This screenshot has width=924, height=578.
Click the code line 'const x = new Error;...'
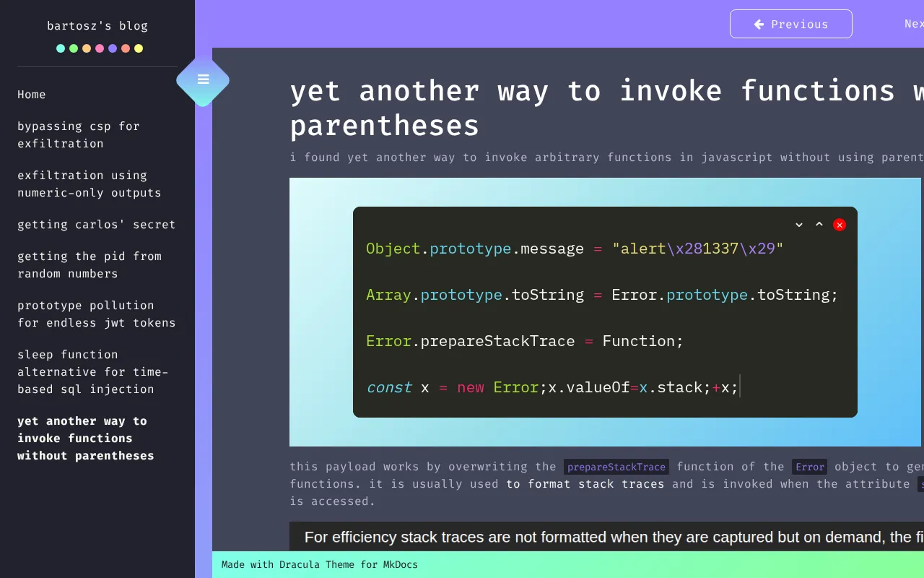pos(552,387)
